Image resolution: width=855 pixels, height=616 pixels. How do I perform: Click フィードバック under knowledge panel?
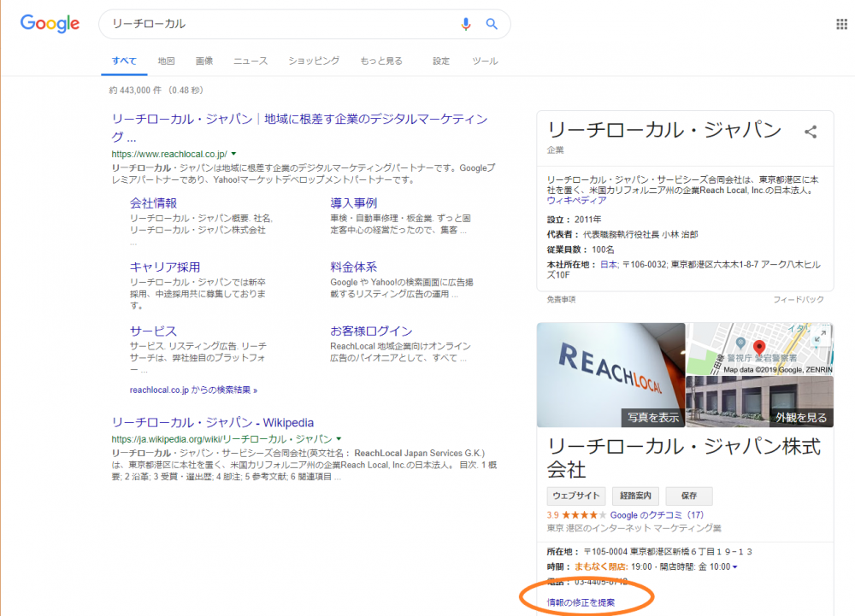pos(799,300)
